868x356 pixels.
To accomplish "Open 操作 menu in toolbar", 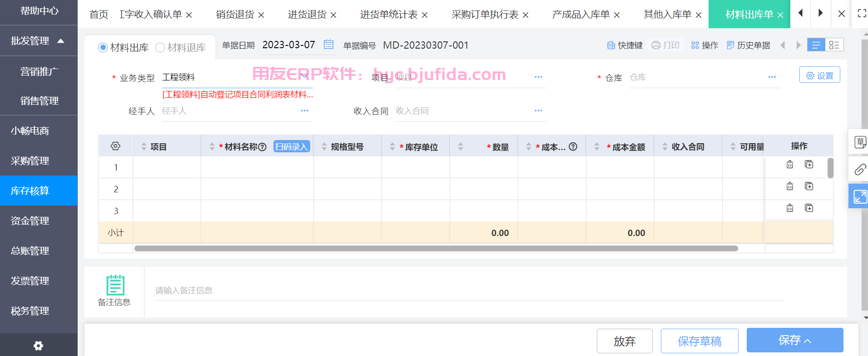I will point(705,45).
